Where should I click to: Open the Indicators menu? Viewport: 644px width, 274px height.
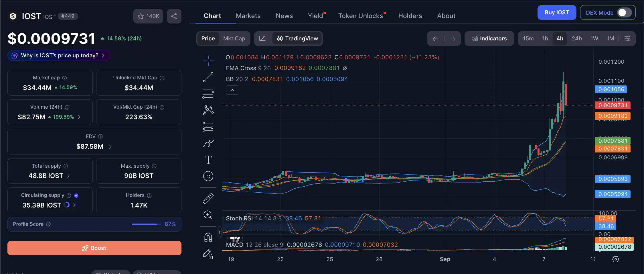(489, 38)
